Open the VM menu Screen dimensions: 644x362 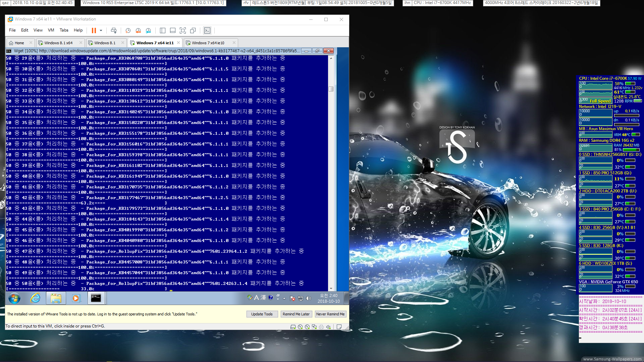tap(51, 30)
